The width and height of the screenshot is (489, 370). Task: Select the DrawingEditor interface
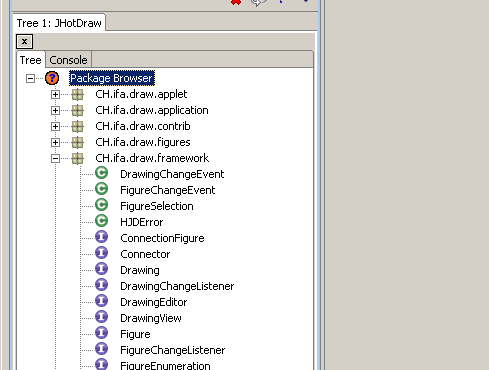(x=154, y=302)
